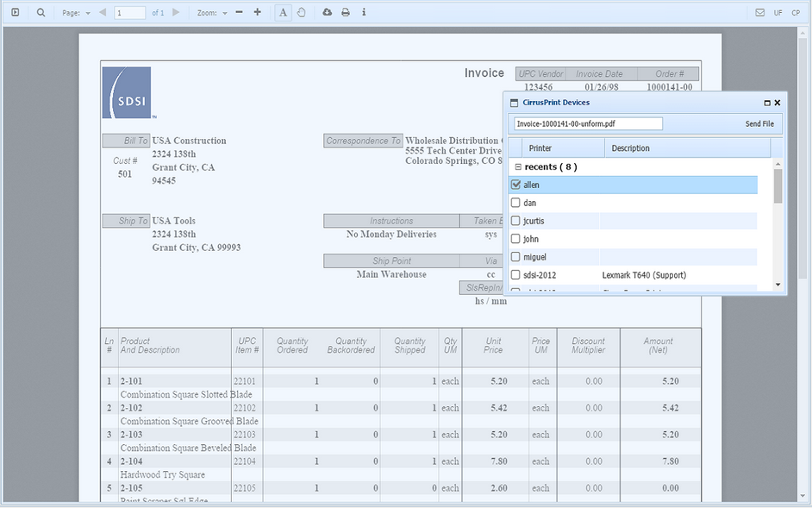812x508 pixels.
Task: Toggle the sidebar panel icon
Action: coord(16,13)
